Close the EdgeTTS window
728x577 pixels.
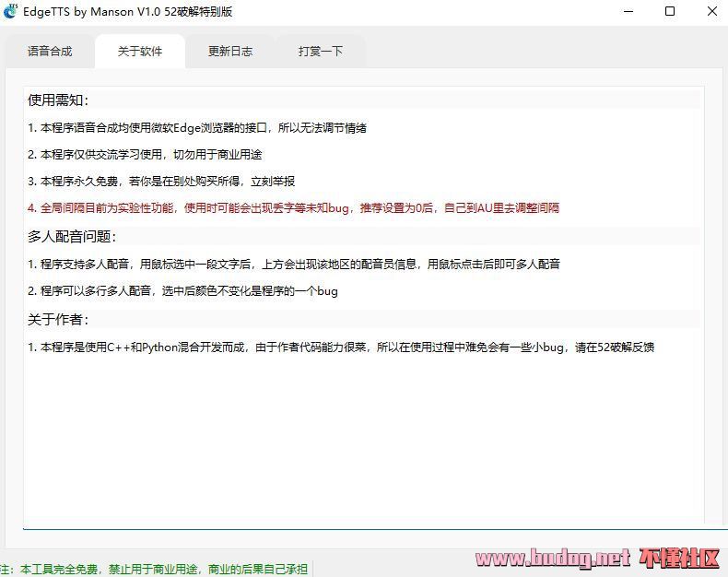coord(711,11)
